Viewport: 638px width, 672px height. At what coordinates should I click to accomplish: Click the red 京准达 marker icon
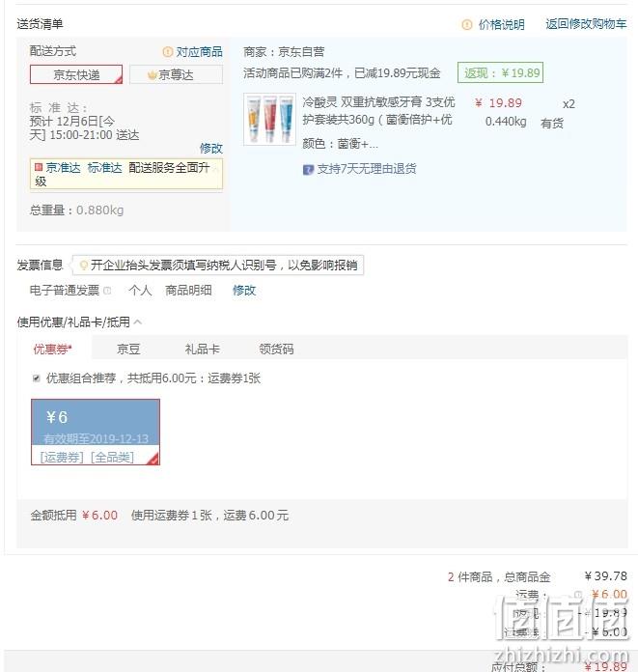click(39, 167)
